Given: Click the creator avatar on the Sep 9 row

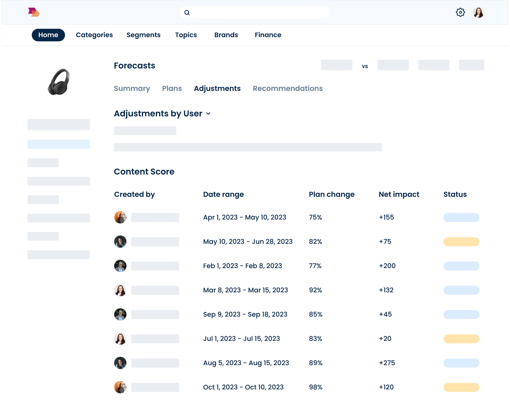Looking at the screenshot, I should (120, 314).
